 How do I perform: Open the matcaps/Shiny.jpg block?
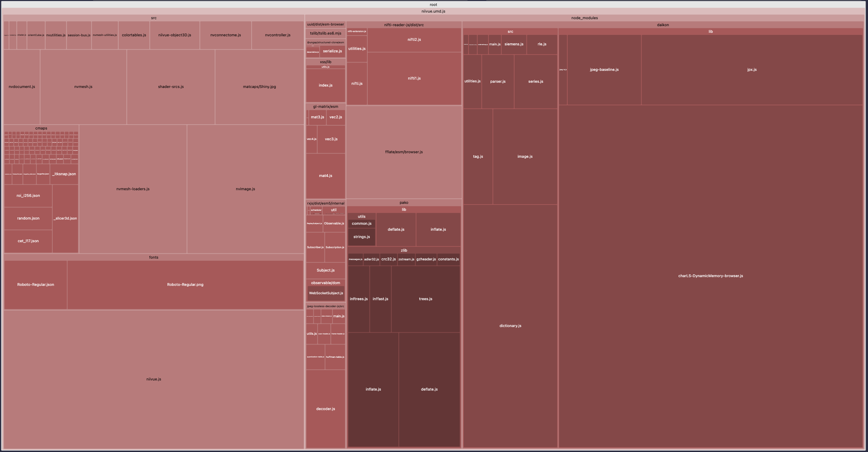259,87
